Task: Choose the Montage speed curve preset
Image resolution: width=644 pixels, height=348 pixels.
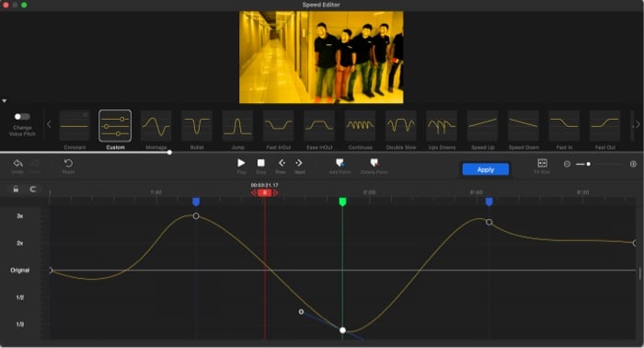Action: click(x=155, y=126)
